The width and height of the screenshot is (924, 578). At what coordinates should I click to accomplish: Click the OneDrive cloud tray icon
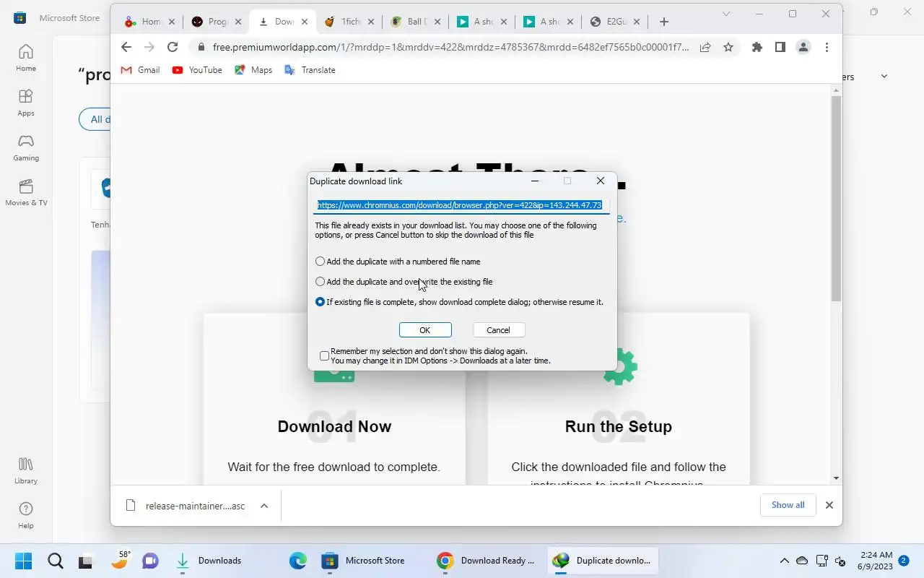(x=802, y=561)
